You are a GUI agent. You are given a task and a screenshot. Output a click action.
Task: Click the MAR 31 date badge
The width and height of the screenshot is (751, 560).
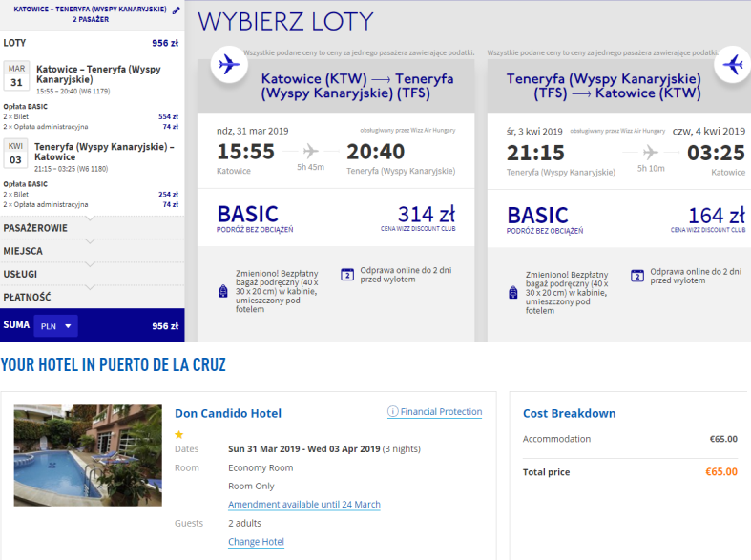(17, 75)
